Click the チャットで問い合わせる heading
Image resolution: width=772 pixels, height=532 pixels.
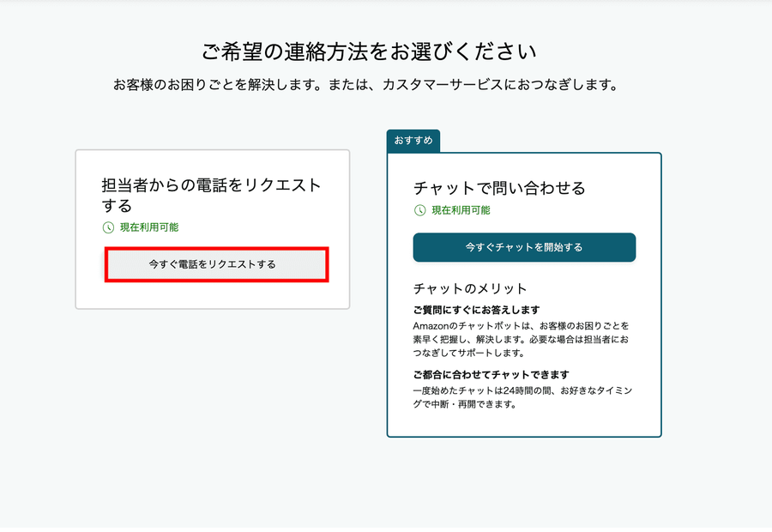click(499, 188)
